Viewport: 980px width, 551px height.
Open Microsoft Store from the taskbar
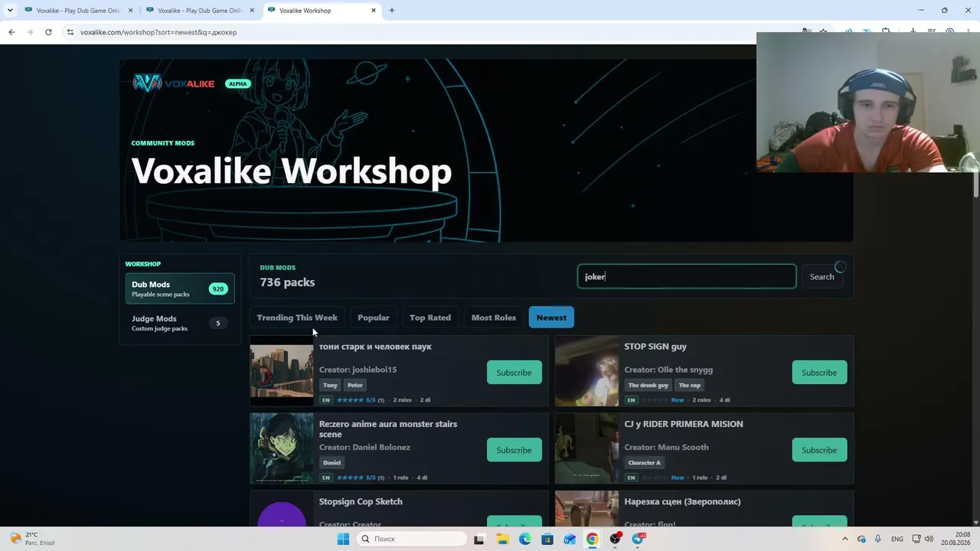pyautogui.click(x=547, y=539)
